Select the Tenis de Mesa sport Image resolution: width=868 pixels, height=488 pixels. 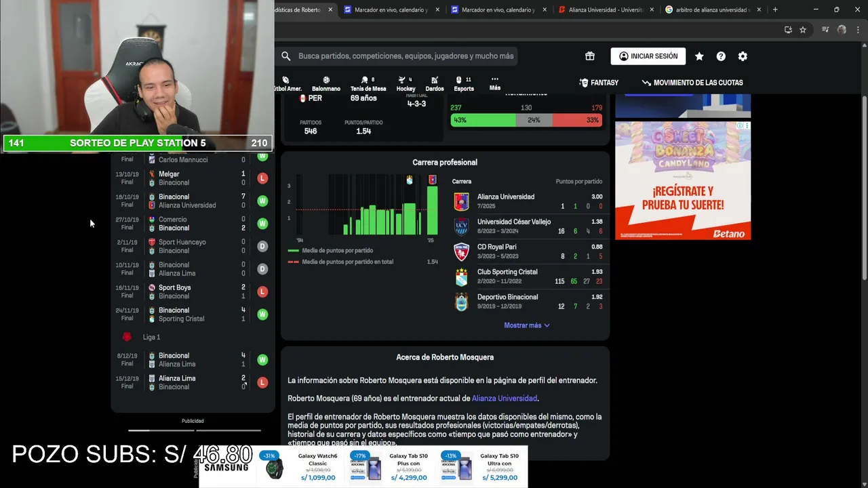368,84
